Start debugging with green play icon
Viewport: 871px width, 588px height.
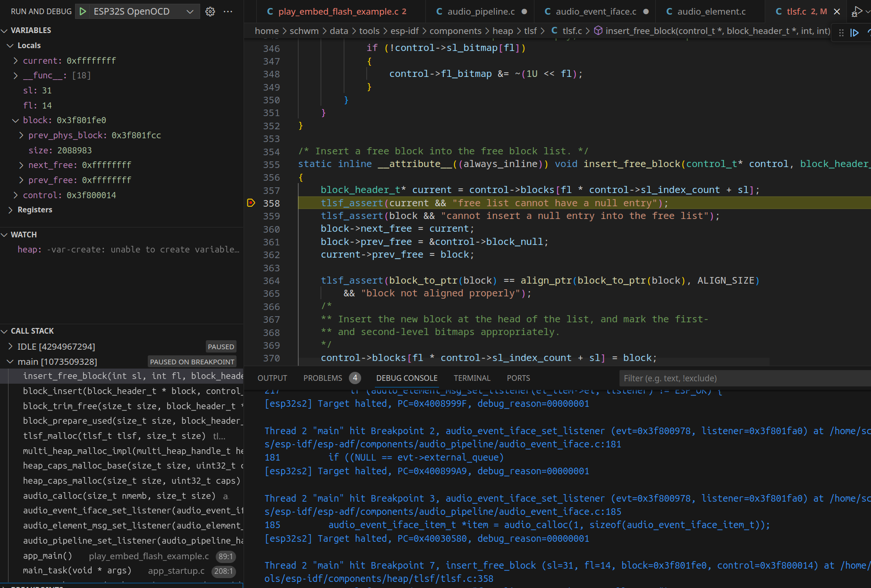[83, 11]
